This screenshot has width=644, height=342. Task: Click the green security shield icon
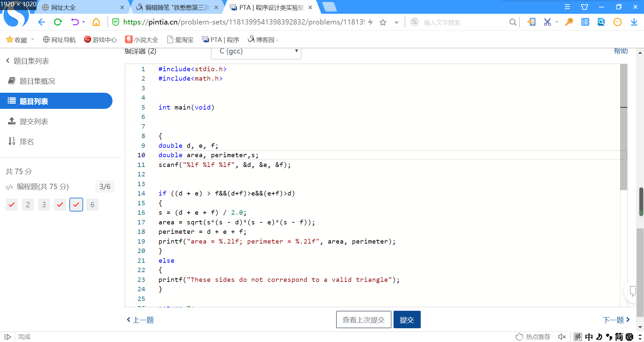coord(116,22)
